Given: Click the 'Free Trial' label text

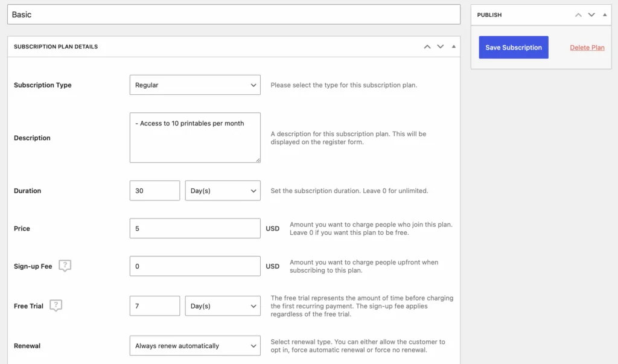Looking at the screenshot, I should [x=28, y=305].
